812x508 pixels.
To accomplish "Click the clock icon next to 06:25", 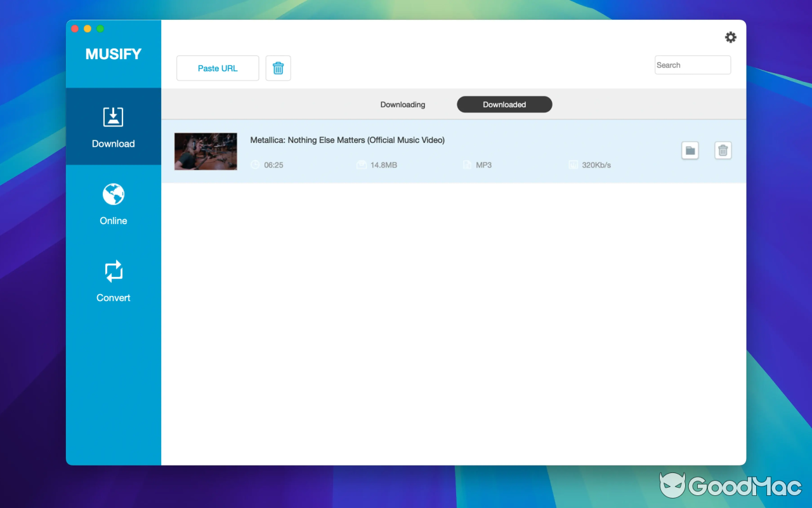I will [256, 164].
